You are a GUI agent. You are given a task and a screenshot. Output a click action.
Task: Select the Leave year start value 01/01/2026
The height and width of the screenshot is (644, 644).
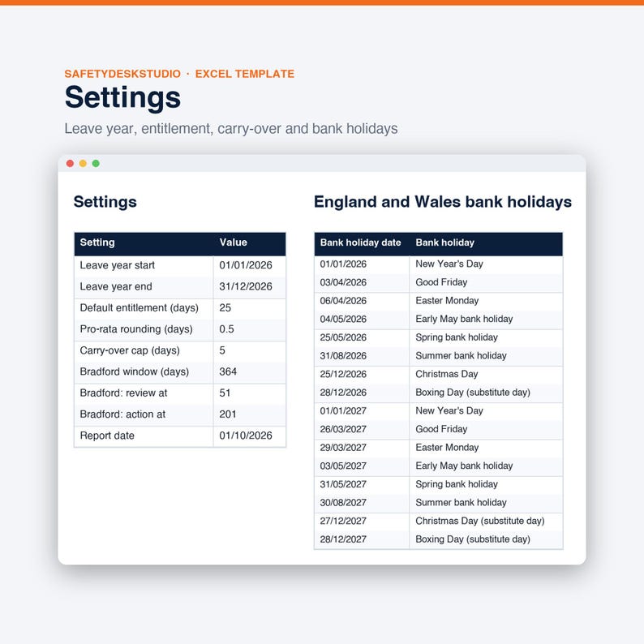[x=246, y=265]
